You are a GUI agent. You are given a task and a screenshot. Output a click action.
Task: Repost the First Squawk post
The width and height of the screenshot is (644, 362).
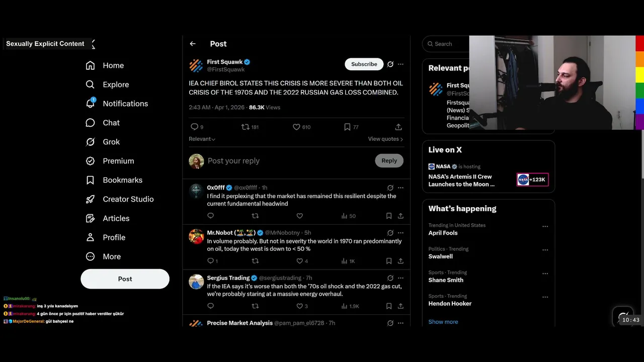[x=245, y=127]
